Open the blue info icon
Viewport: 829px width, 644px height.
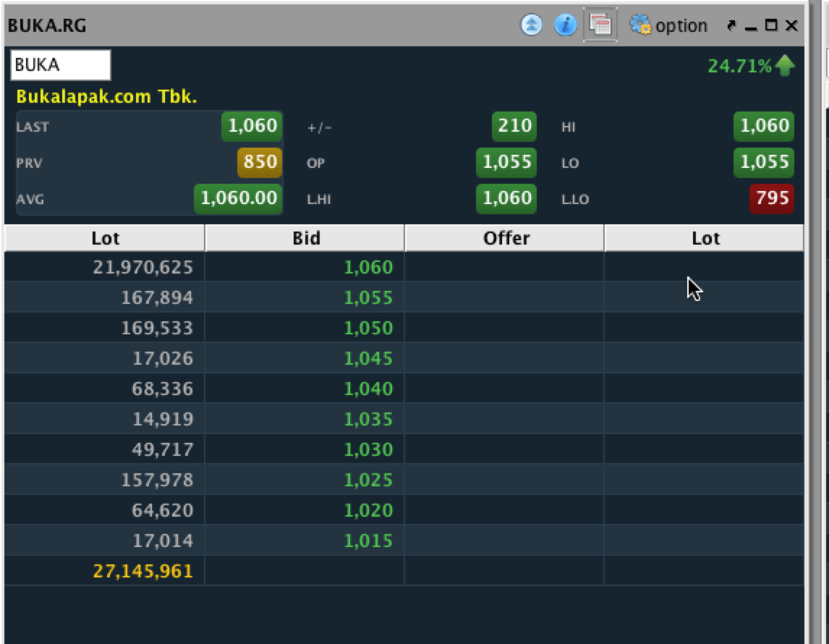click(565, 25)
